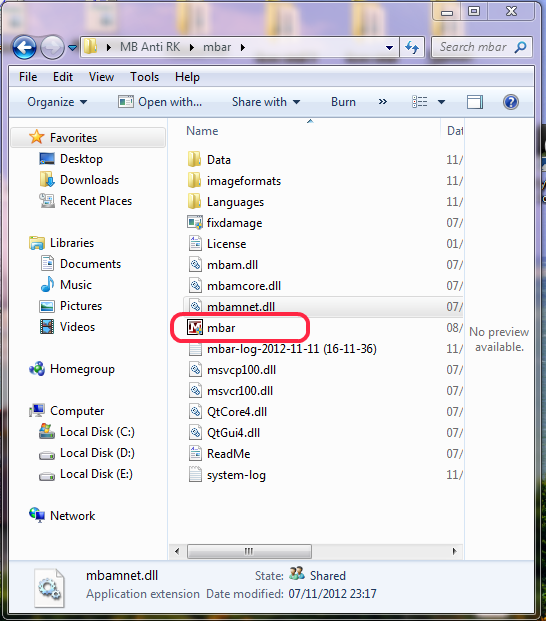Open the File menu

[28, 77]
